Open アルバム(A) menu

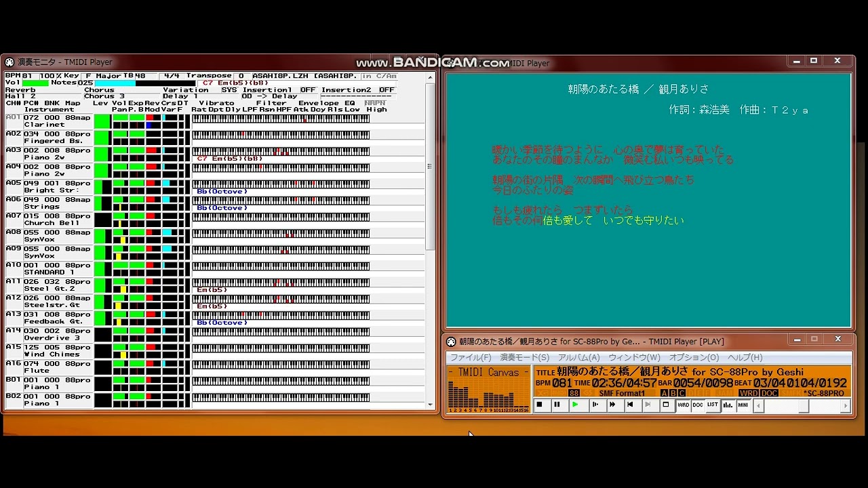pyautogui.click(x=578, y=357)
